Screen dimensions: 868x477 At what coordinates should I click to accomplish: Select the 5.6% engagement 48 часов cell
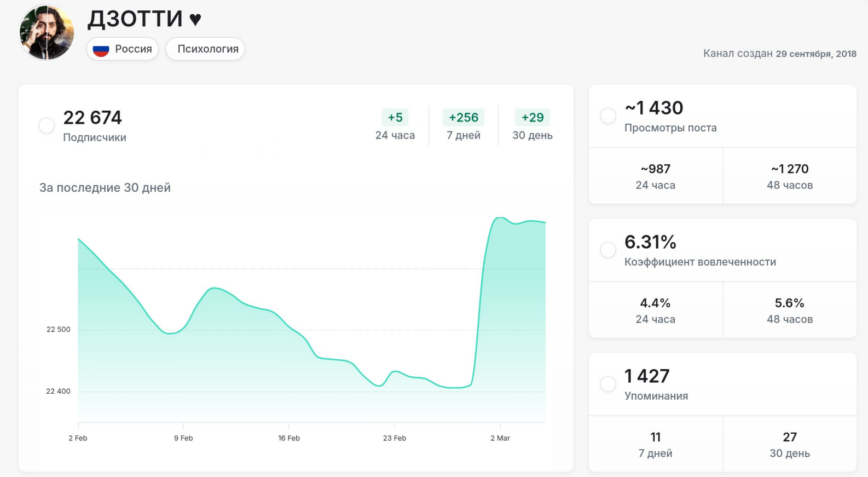(x=790, y=310)
